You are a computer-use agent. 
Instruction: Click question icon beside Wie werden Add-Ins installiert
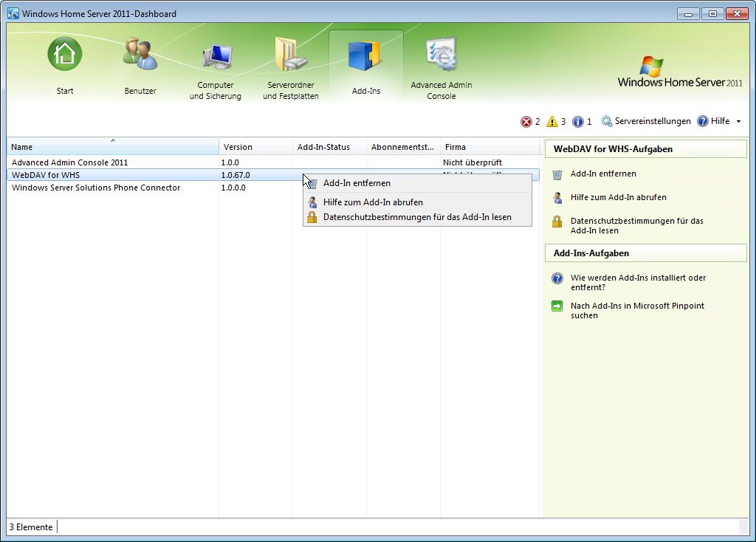click(x=557, y=278)
